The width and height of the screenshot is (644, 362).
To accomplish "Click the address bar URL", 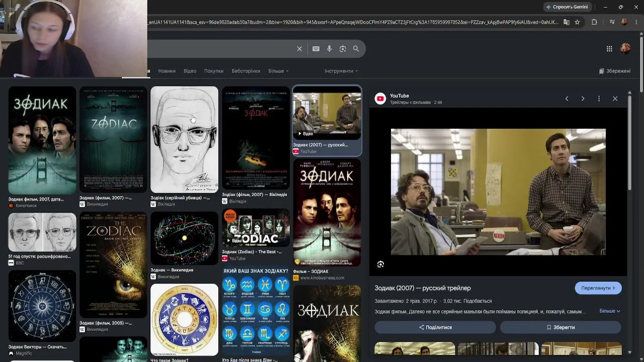I will coord(353,22).
